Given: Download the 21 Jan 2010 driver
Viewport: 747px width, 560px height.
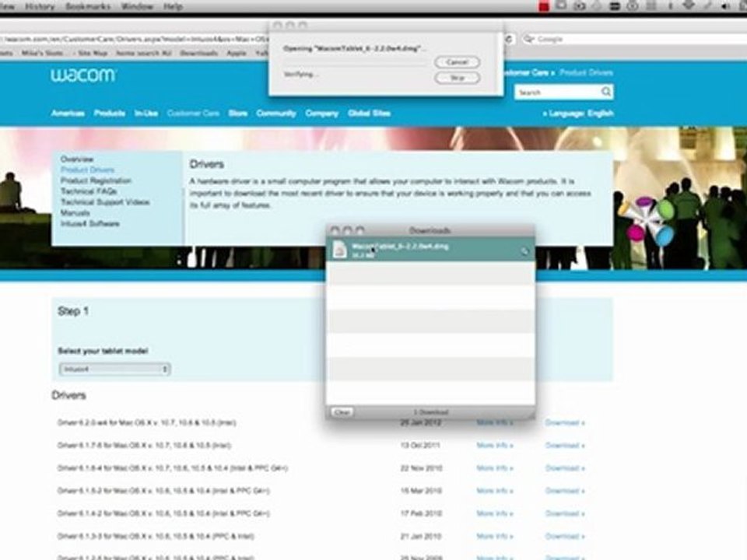Looking at the screenshot, I should click(x=565, y=536).
